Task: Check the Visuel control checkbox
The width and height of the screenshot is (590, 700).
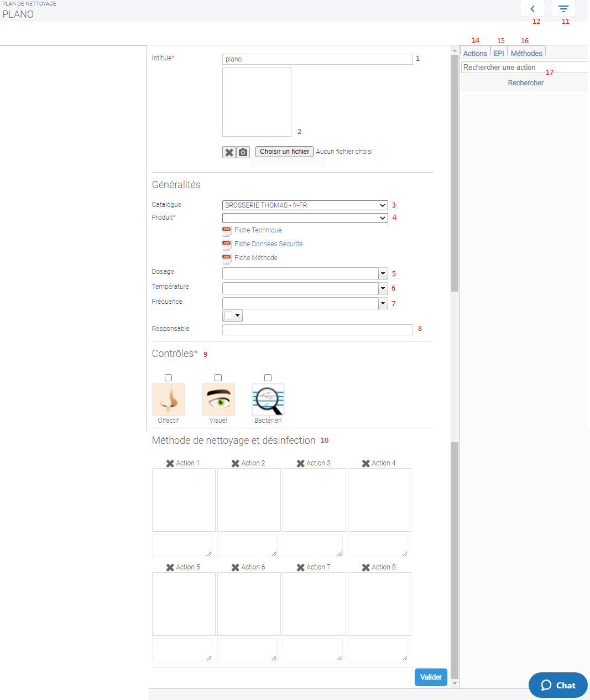Action: (218, 378)
